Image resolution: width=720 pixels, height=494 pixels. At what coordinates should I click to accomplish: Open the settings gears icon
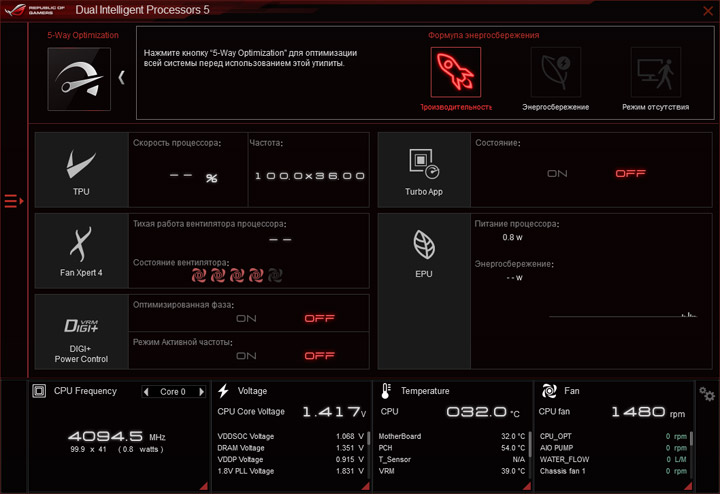point(707,394)
